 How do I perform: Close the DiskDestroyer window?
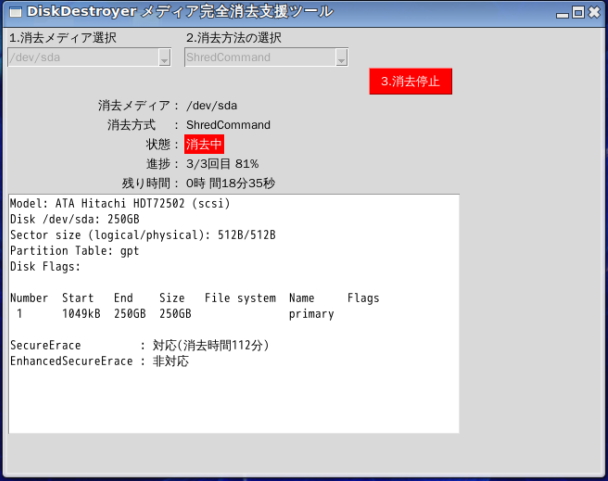coord(594,12)
